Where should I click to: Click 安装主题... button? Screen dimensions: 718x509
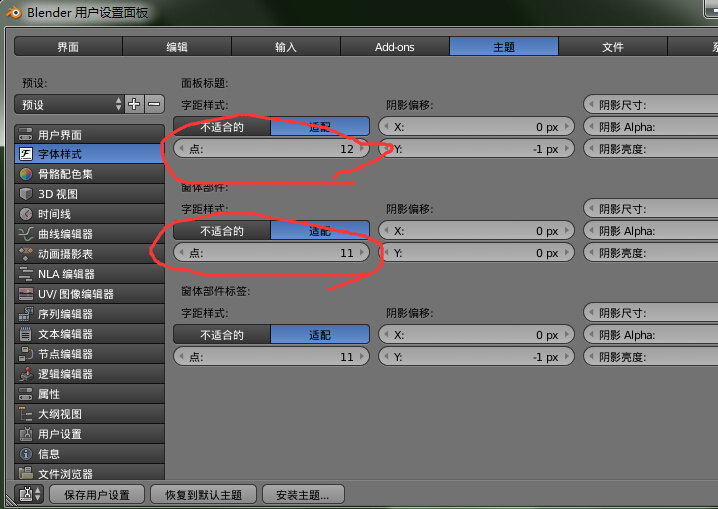point(303,494)
